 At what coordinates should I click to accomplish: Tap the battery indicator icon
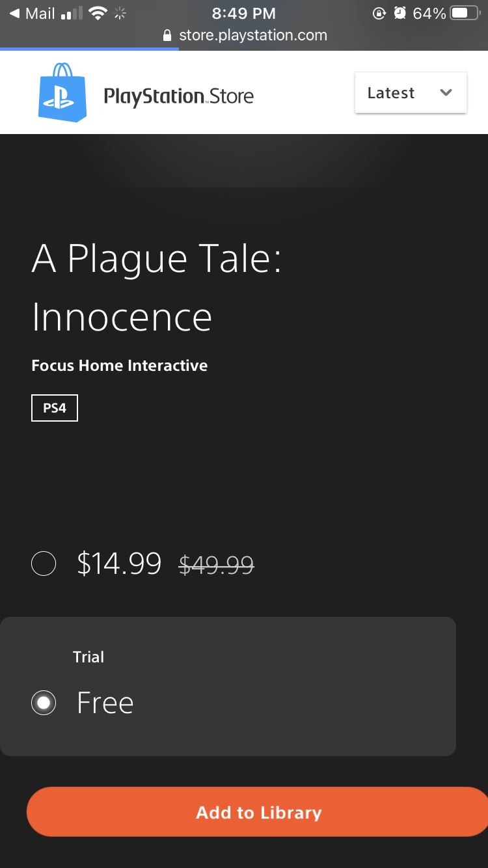(465, 13)
